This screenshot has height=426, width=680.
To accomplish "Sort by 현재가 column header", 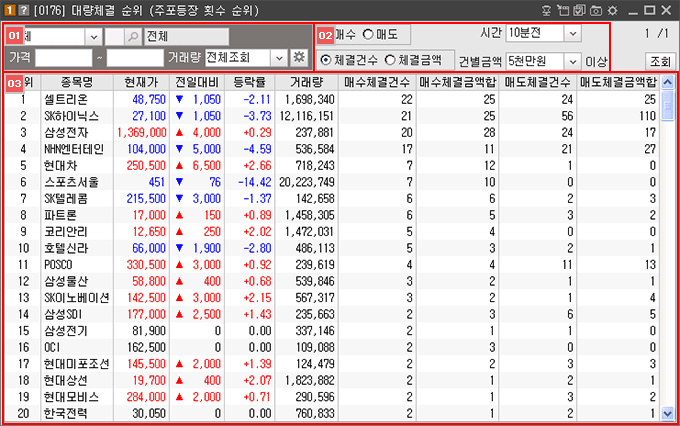I will [141, 82].
